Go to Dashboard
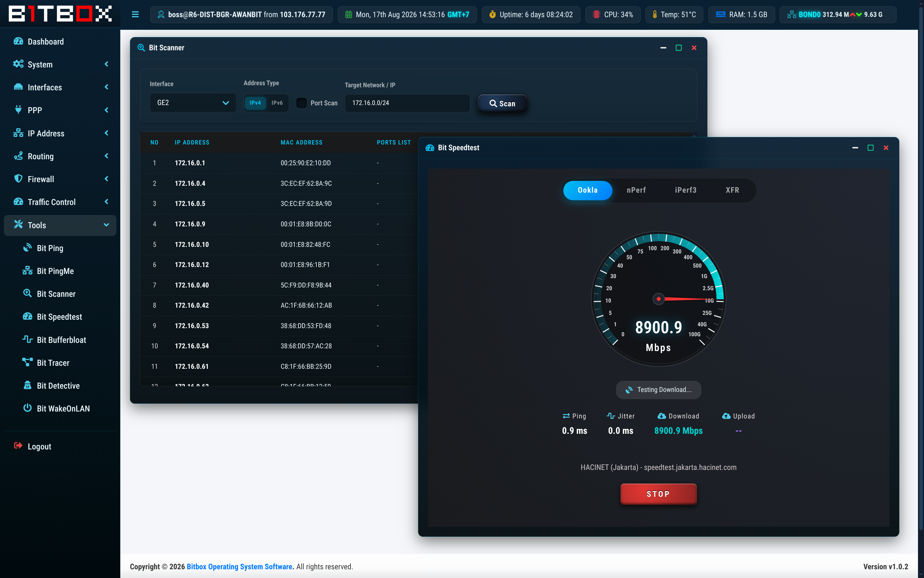The image size is (924, 578). click(x=60, y=42)
